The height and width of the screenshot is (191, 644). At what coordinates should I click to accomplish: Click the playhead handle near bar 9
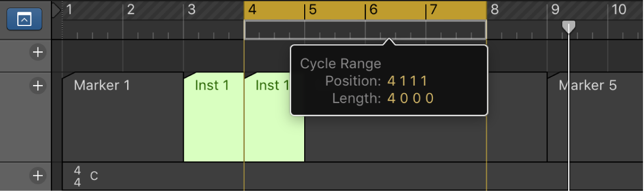(x=568, y=27)
